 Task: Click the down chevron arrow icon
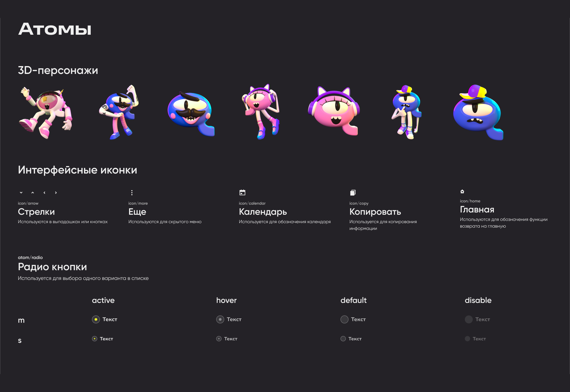coord(21,193)
